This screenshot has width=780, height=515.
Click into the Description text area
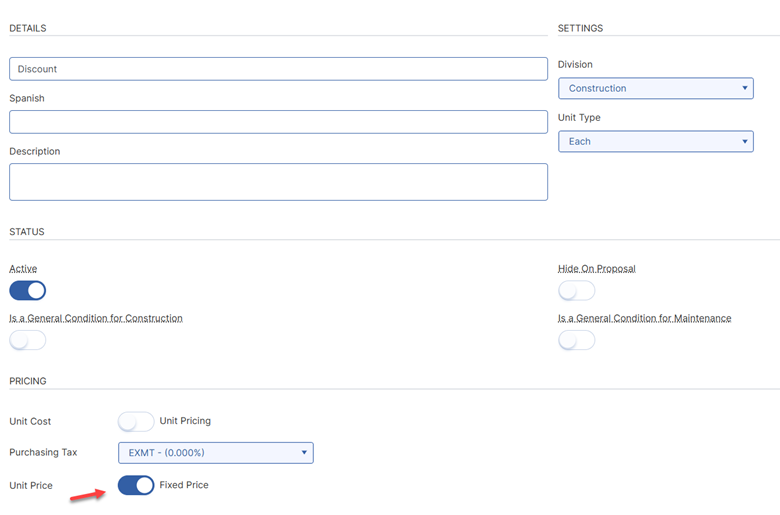278,182
